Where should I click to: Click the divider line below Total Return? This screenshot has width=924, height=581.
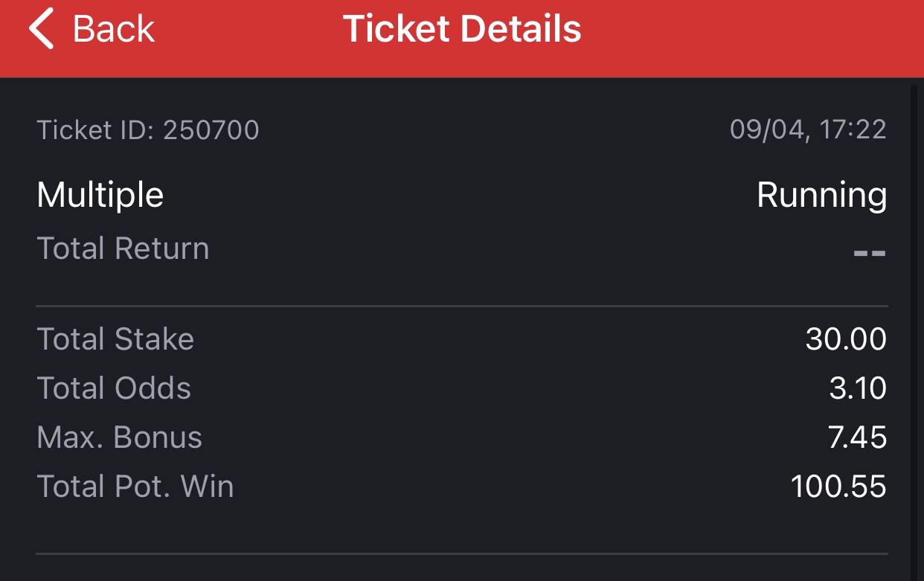(461, 306)
